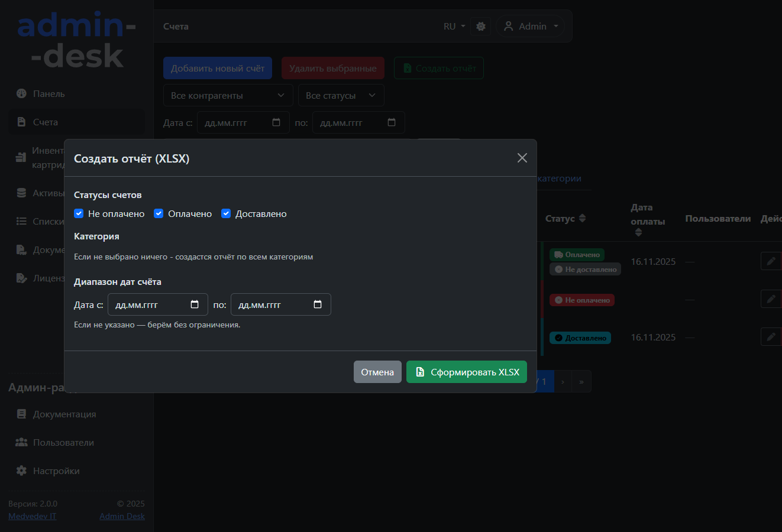Click the sort icon next to Статус column
The image size is (782, 532).
(x=582, y=218)
